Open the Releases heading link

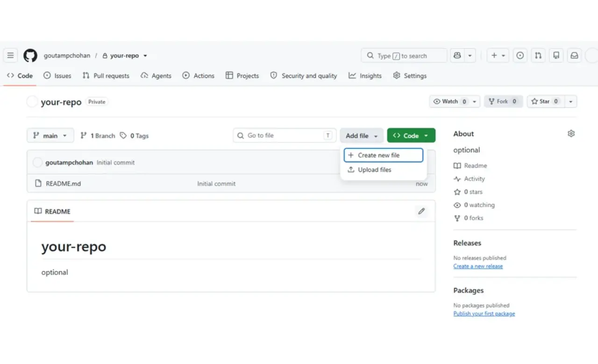coord(467,243)
